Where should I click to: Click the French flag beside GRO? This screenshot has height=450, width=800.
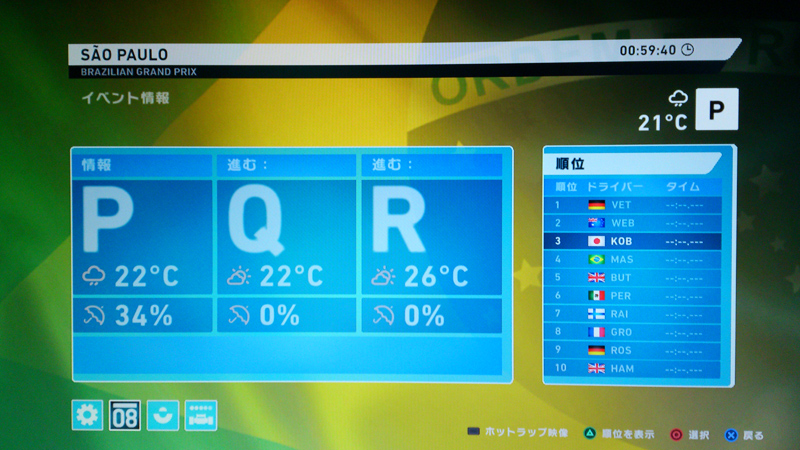[x=596, y=332]
